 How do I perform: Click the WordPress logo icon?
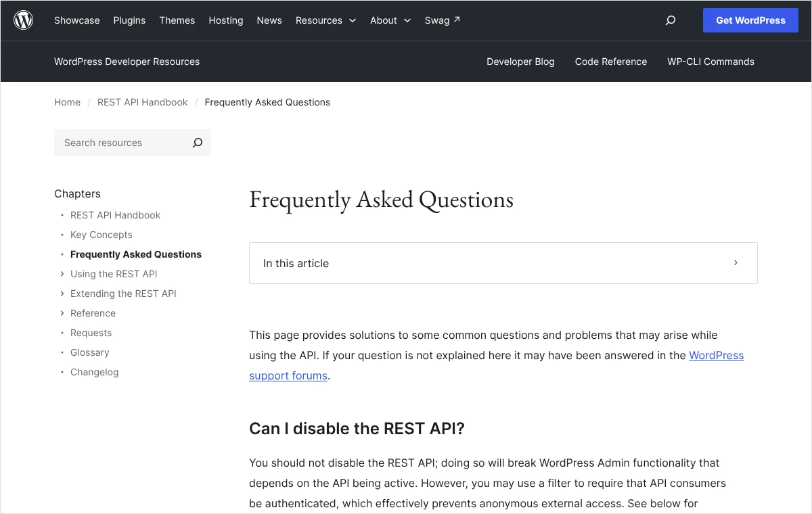point(24,20)
